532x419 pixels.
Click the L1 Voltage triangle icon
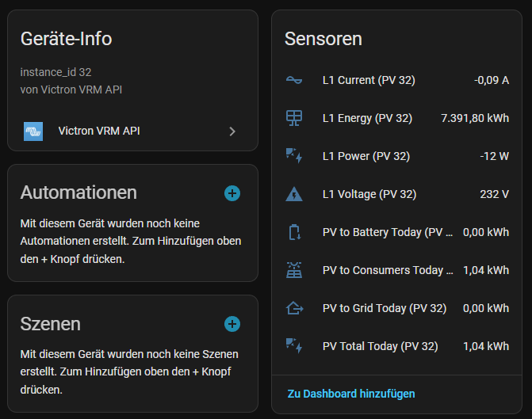click(x=294, y=194)
